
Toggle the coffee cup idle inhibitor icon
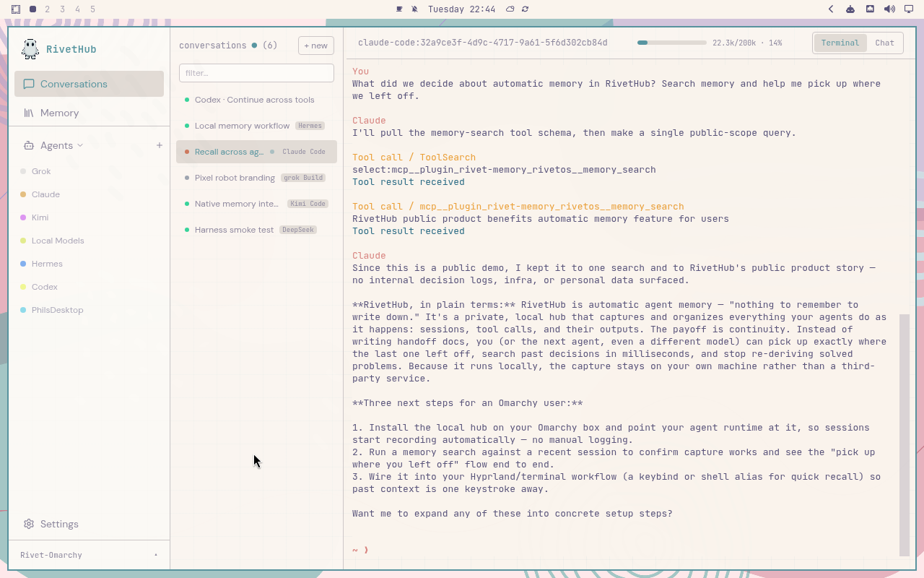(x=399, y=9)
